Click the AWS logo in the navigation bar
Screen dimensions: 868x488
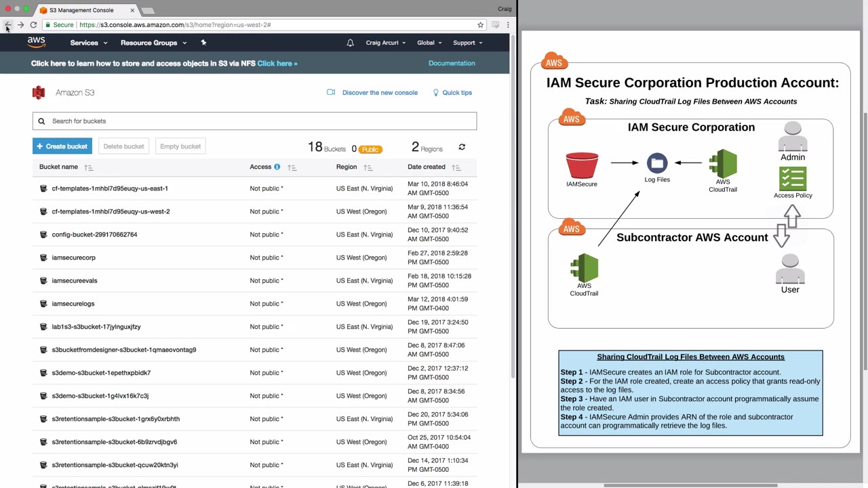pyautogui.click(x=37, y=43)
